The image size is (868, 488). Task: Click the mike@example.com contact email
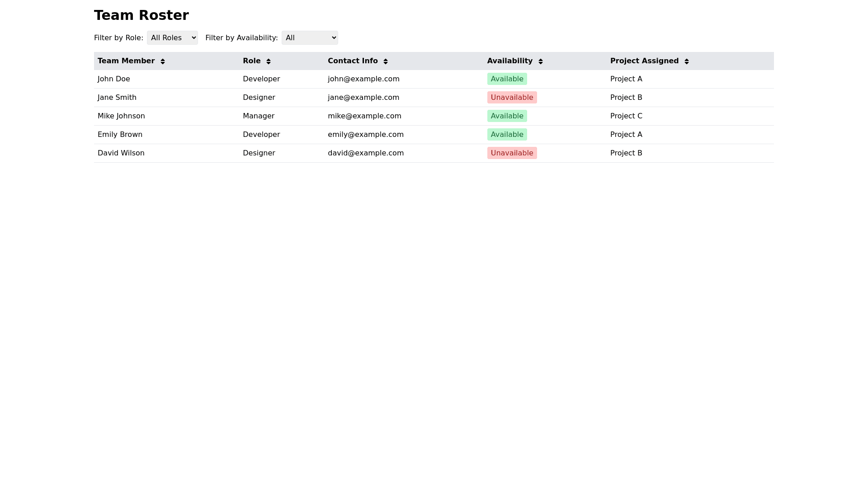tap(364, 116)
